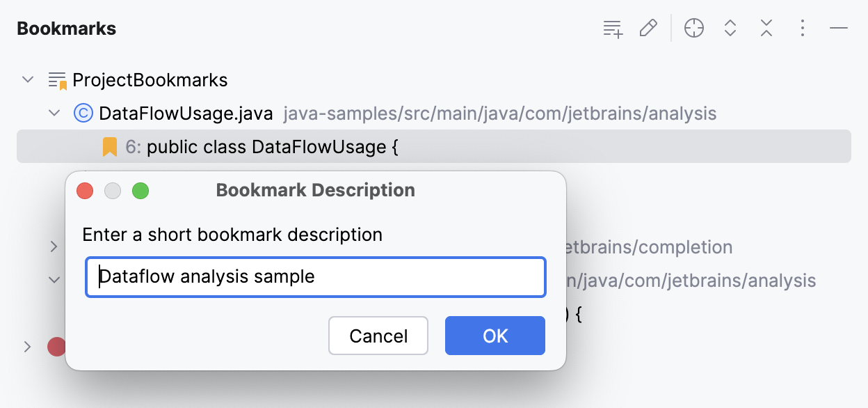868x408 pixels.
Task: Click the class icon beside DataFlowUsage.java
Action: (x=83, y=113)
